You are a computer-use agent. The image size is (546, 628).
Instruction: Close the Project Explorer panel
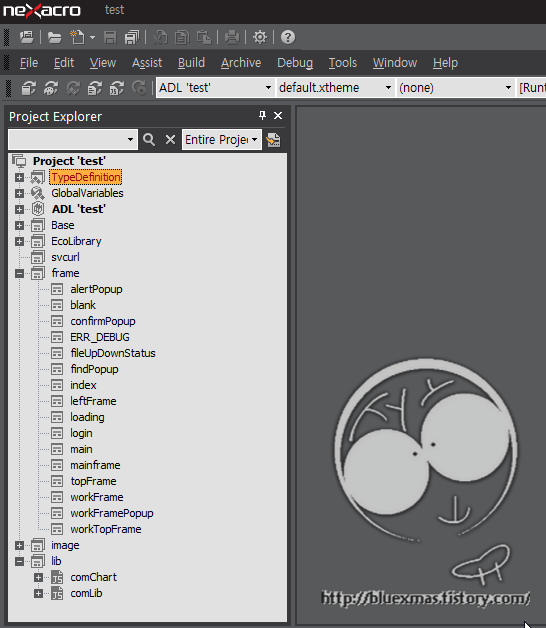278,116
